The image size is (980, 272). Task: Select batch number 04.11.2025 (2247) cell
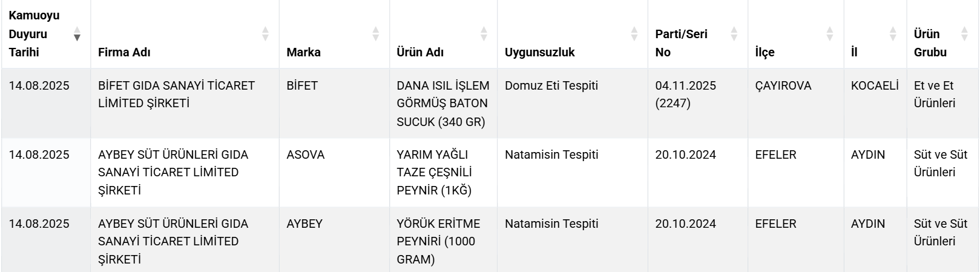pos(685,94)
